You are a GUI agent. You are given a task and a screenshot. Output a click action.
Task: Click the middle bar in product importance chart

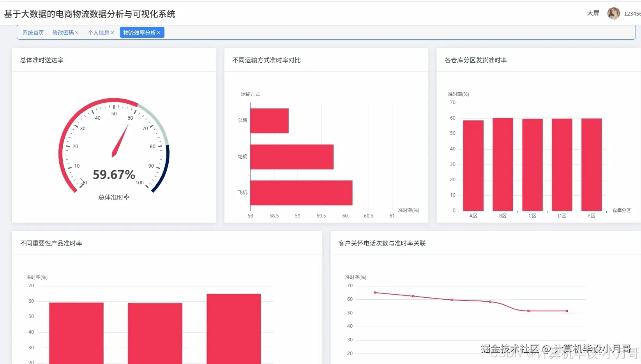click(155, 334)
